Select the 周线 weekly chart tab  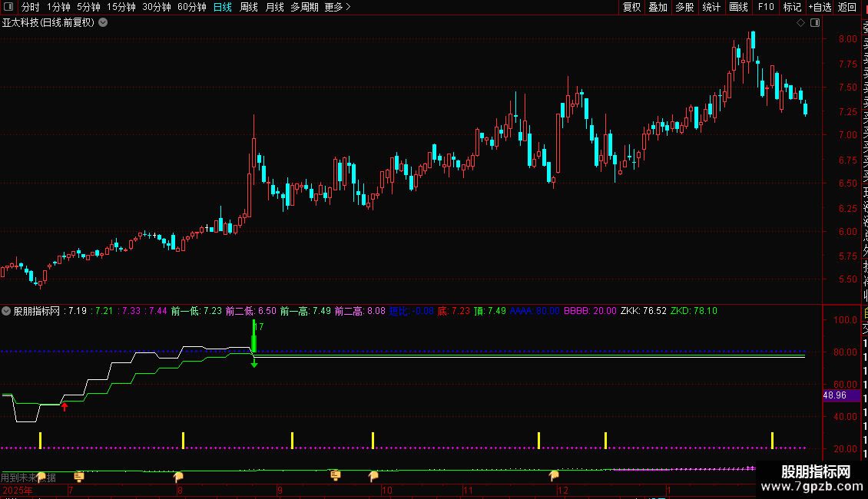[x=249, y=7]
